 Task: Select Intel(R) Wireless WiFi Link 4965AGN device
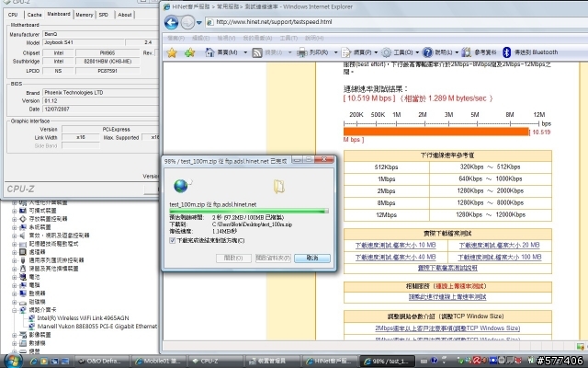pos(83,318)
